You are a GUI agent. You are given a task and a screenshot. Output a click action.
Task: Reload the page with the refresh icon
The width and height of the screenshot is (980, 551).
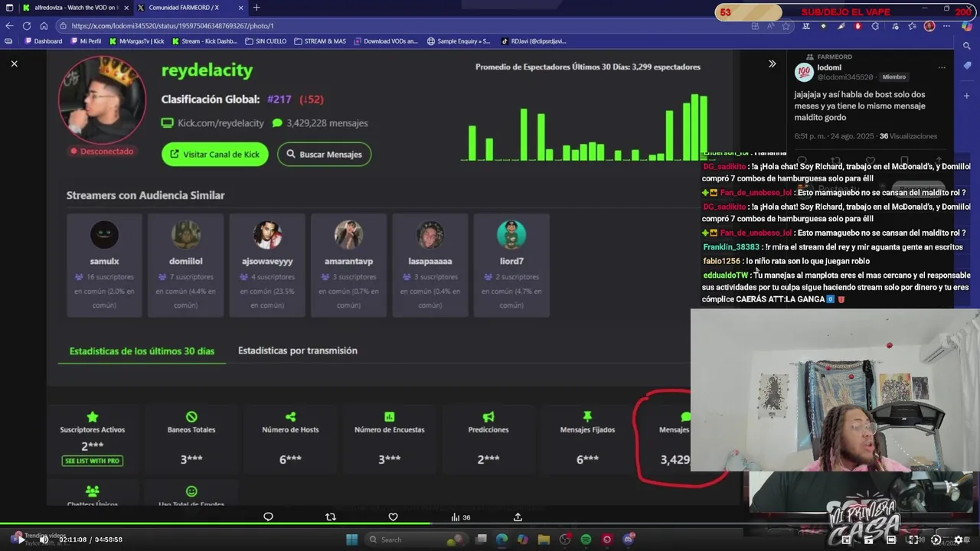pos(26,25)
